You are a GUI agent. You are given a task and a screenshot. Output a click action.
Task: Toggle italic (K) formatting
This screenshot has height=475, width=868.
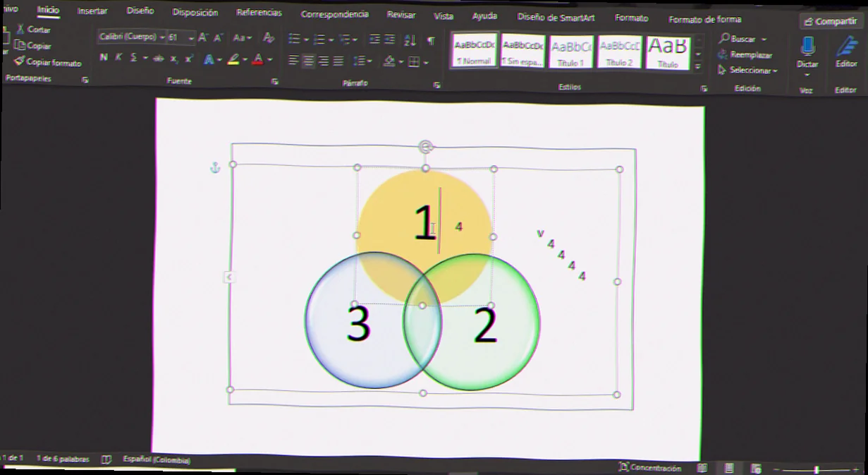118,57
